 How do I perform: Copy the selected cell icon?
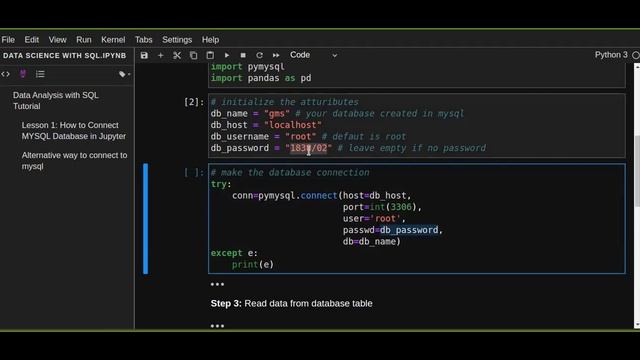[193, 55]
